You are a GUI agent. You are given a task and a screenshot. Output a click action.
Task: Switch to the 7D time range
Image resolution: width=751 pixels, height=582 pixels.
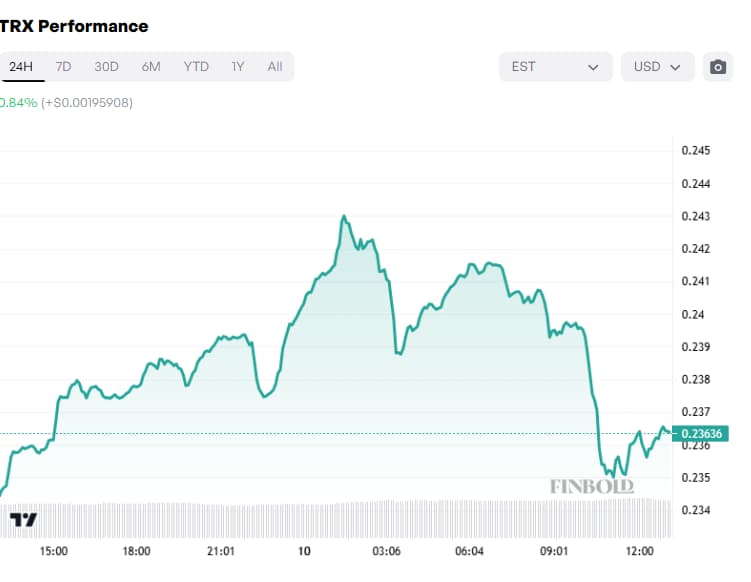click(63, 67)
